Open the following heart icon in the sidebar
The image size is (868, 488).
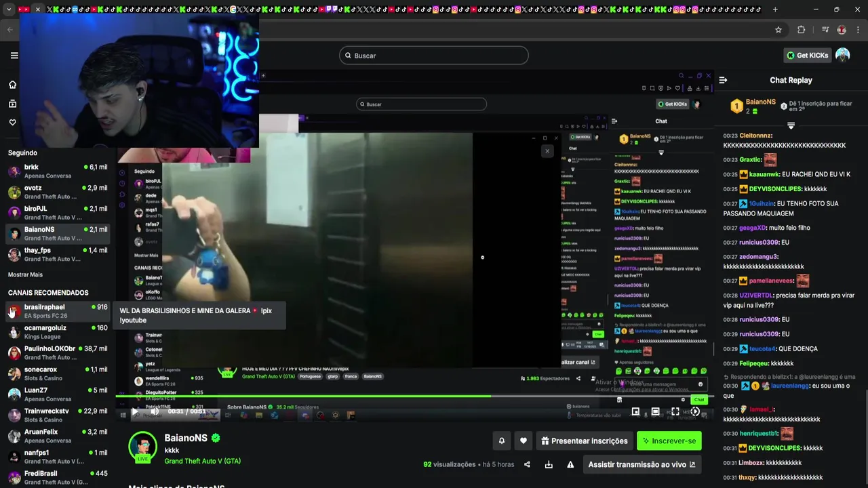point(12,123)
